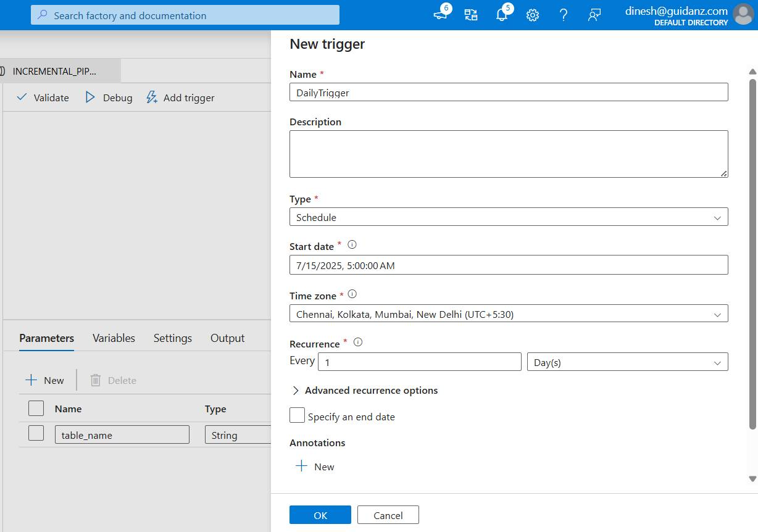Open the Time zone dropdown
The image size is (758, 532).
pos(509,314)
